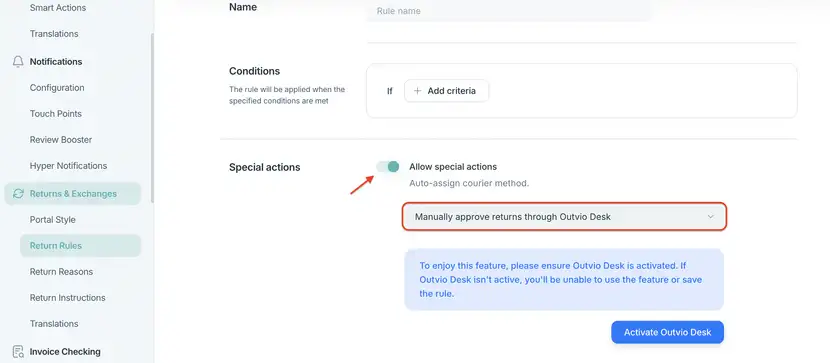Open the Return Instructions section
The image size is (830, 363).
(67, 297)
